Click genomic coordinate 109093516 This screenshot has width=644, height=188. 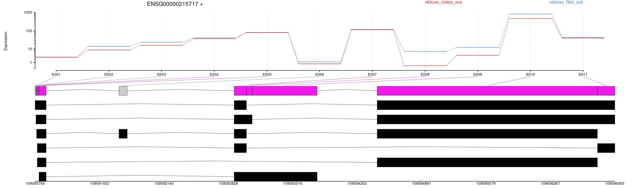[293, 184]
